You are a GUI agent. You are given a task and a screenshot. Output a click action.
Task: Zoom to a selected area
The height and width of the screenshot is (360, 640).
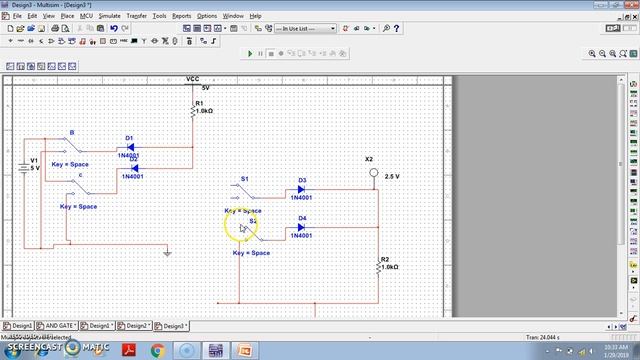tap(612, 53)
